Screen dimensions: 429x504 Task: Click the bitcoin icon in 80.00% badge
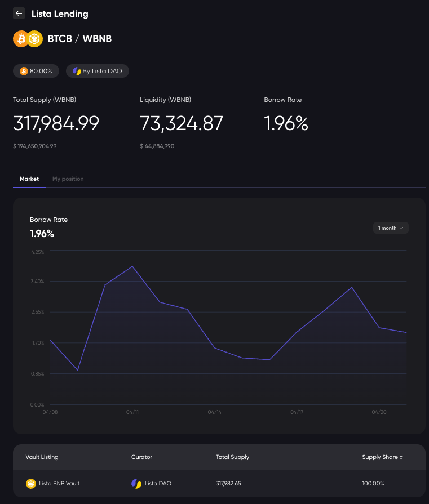pos(24,71)
